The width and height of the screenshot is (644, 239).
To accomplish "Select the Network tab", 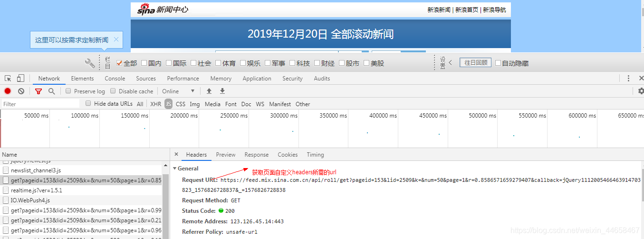I will point(49,79).
